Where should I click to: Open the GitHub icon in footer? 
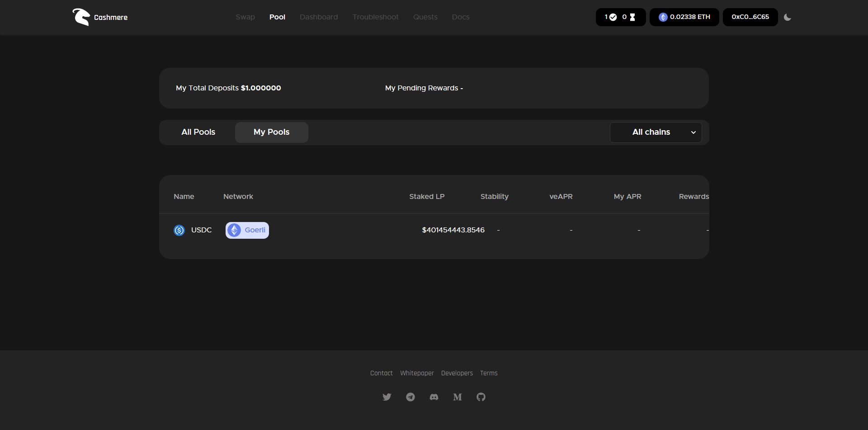[481, 397]
